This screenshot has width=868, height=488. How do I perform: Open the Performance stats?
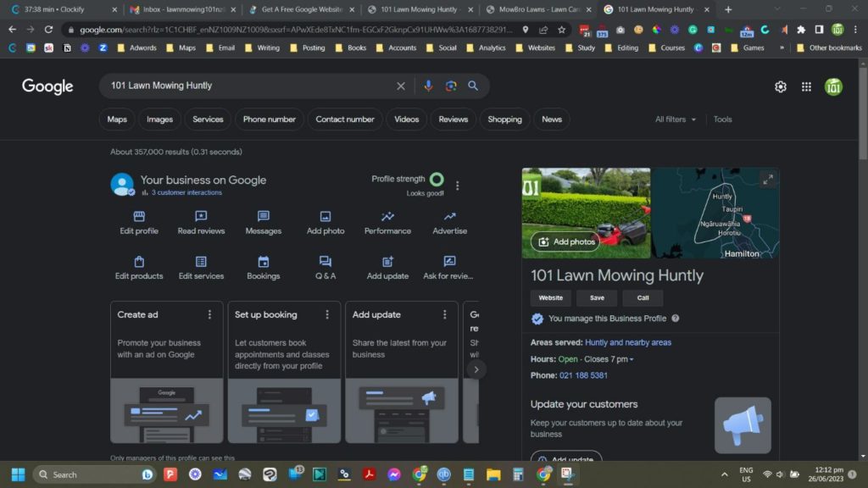(387, 223)
